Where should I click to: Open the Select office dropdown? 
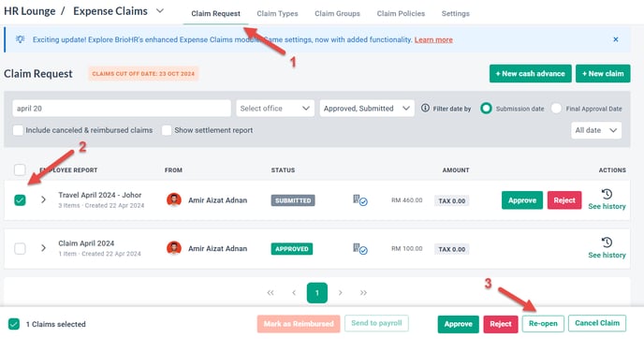click(275, 109)
